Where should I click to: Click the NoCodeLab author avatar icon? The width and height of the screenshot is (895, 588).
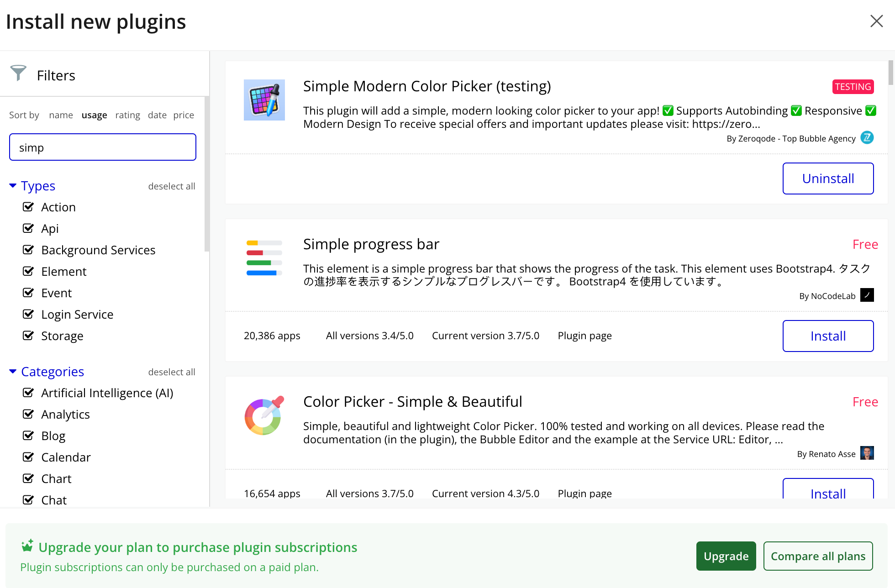pyautogui.click(x=867, y=295)
